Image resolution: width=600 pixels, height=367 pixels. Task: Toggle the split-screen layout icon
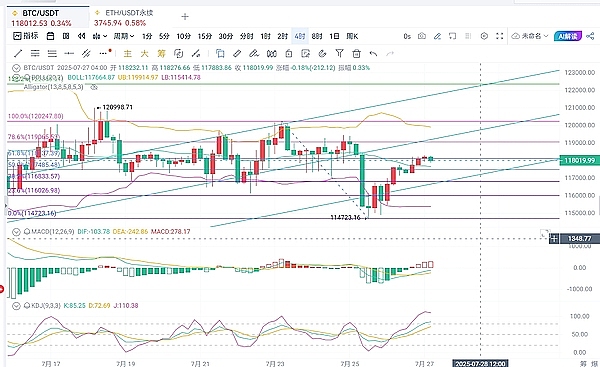[x=66, y=36]
